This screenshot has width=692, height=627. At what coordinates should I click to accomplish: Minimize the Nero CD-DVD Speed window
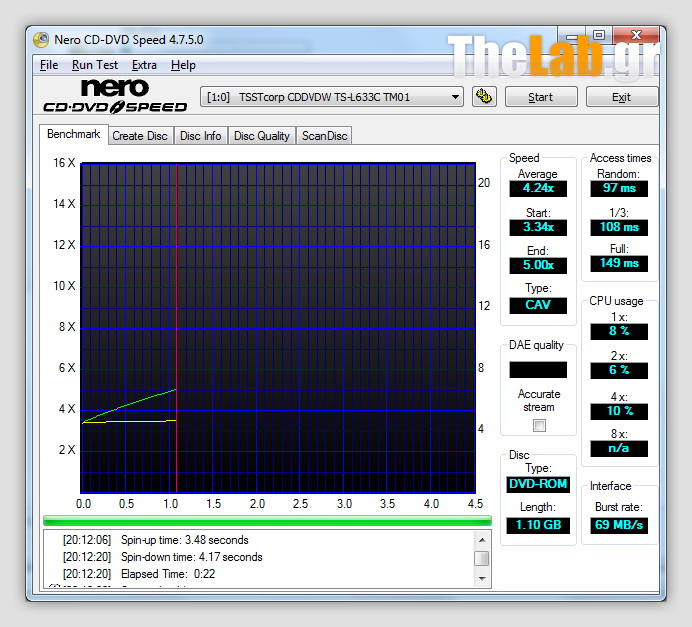[x=572, y=36]
